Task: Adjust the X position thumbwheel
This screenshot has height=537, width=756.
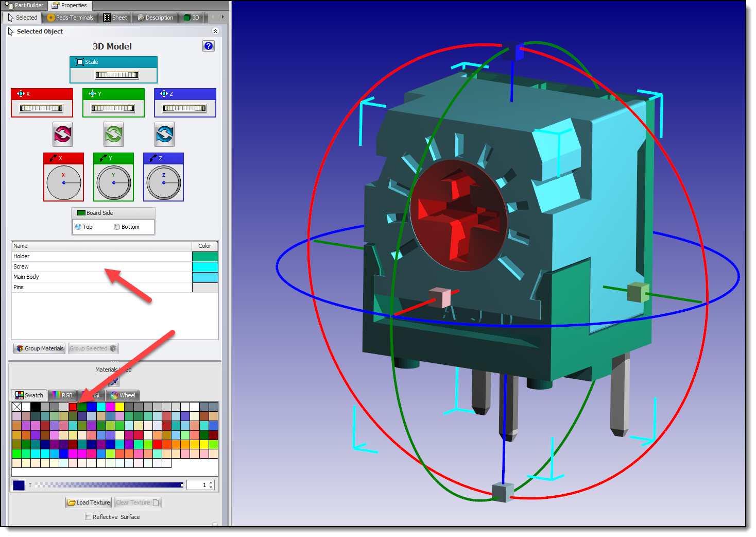Action: [x=41, y=108]
